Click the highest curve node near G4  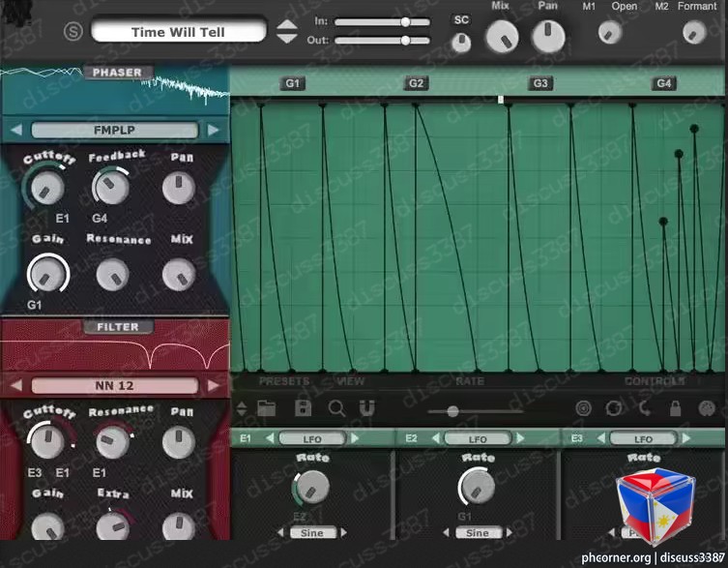693,129
